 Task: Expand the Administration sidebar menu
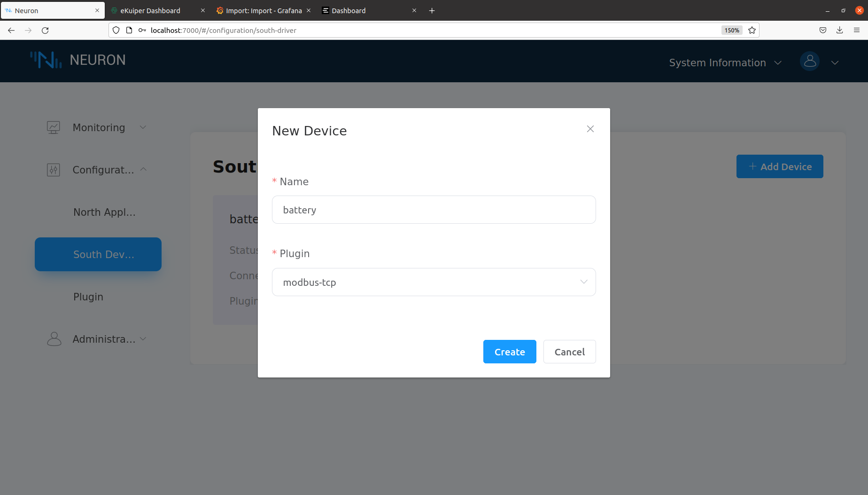click(x=98, y=339)
